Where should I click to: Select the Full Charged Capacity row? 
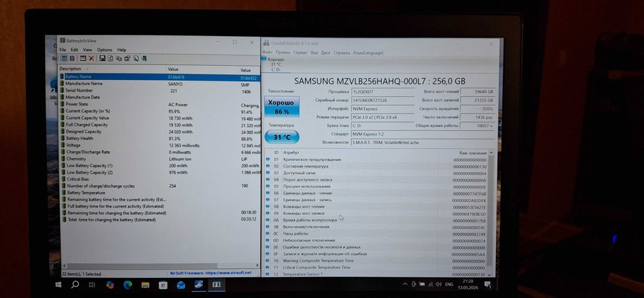pyautogui.click(x=160, y=124)
